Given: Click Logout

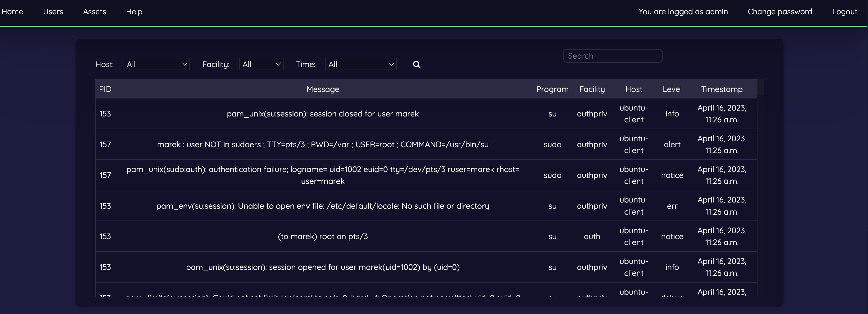Looking at the screenshot, I should point(844,11).
